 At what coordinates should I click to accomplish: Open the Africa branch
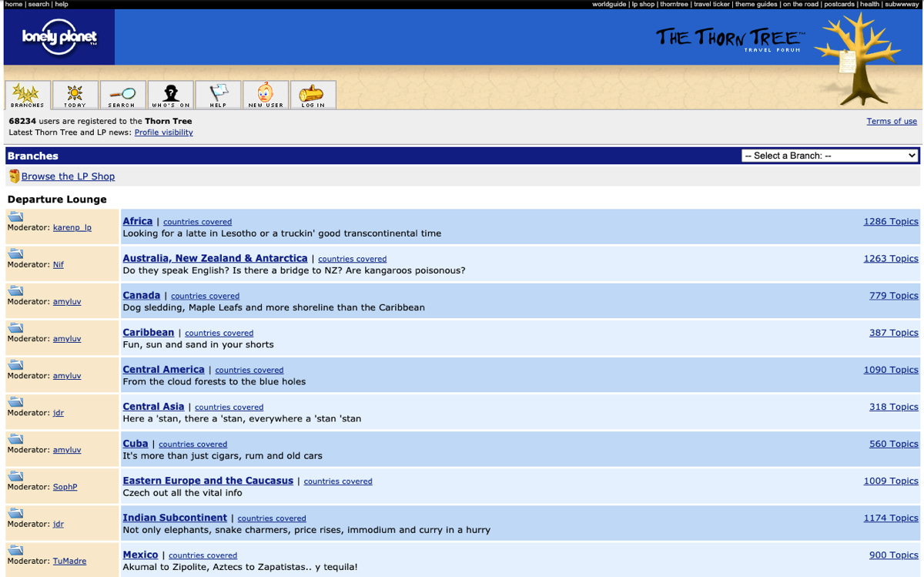coord(138,221)
